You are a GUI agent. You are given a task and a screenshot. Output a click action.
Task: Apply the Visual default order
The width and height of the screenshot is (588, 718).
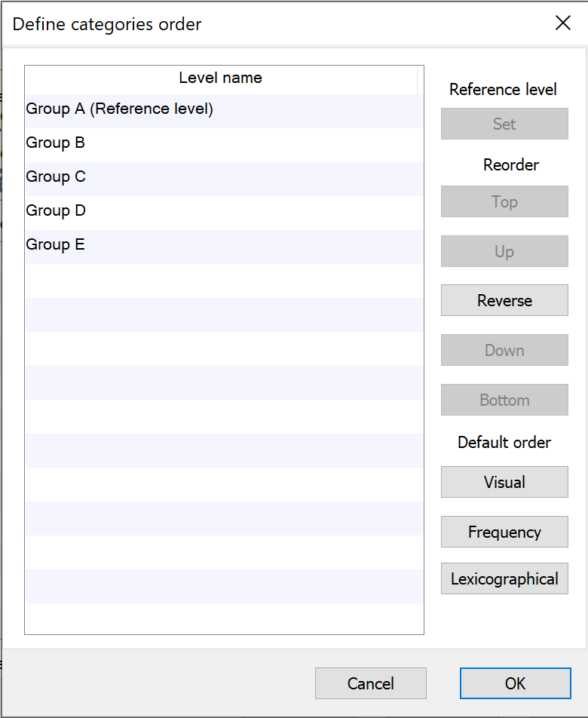504,482
